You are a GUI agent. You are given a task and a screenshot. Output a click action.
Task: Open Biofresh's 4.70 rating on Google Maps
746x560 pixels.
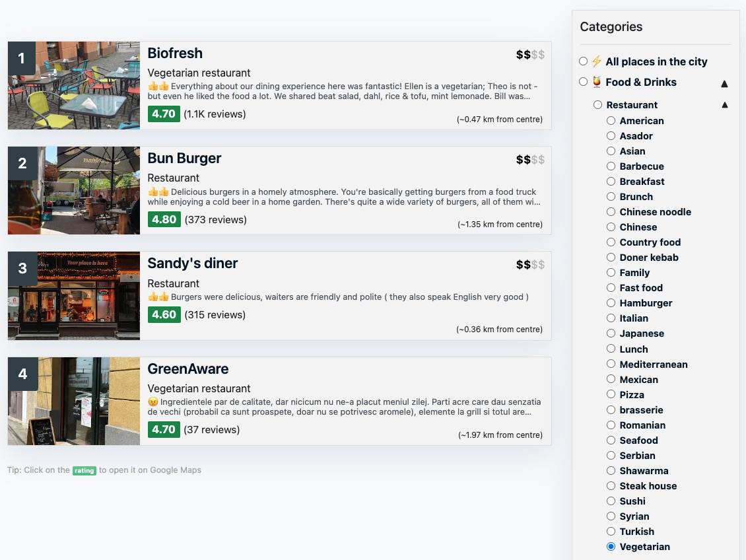click(163, 114)
